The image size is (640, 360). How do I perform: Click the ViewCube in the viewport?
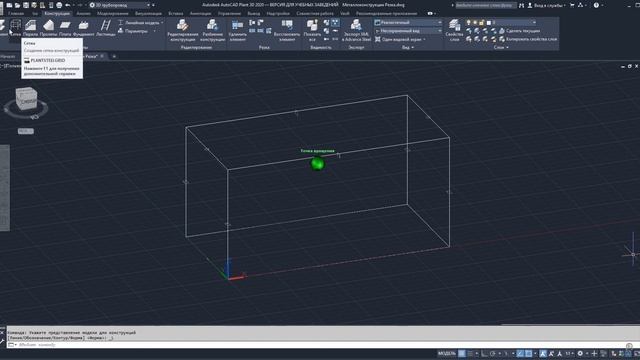pos(27,99)
